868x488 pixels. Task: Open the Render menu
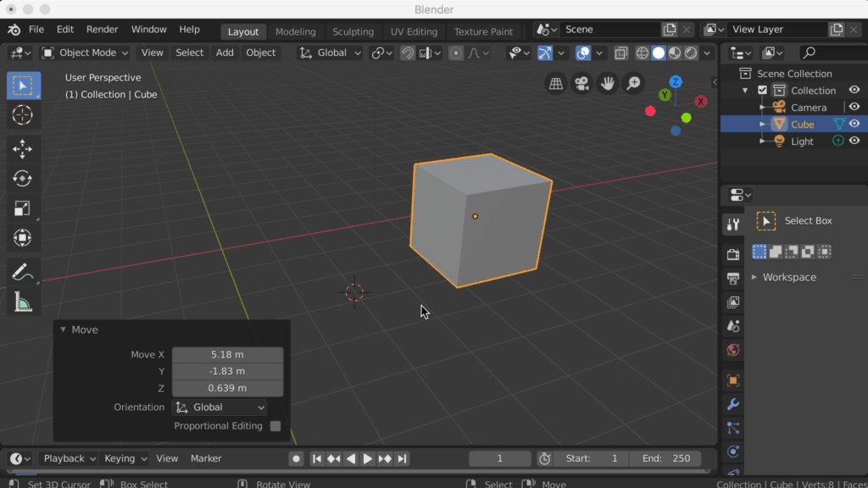click(102, 29)
